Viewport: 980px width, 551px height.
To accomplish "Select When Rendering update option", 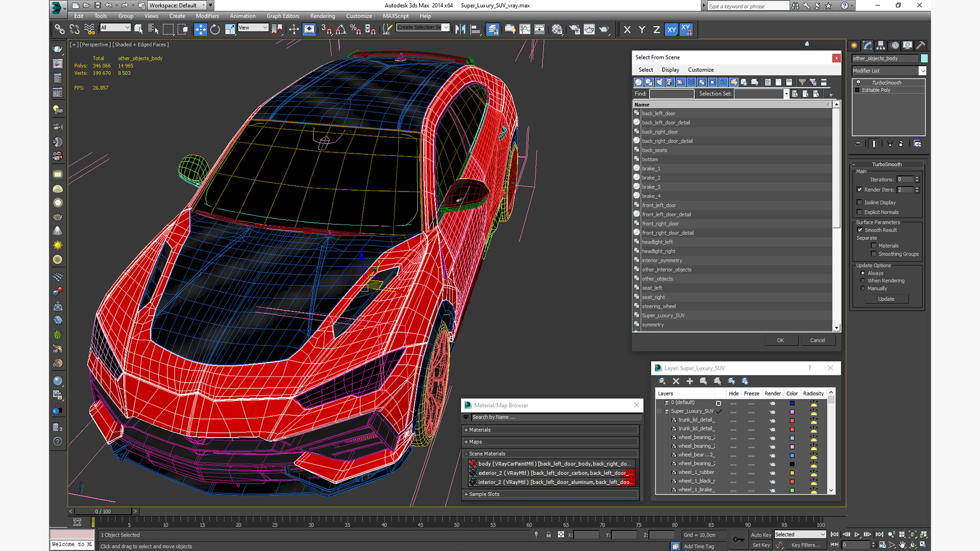I will click(863, 281).
